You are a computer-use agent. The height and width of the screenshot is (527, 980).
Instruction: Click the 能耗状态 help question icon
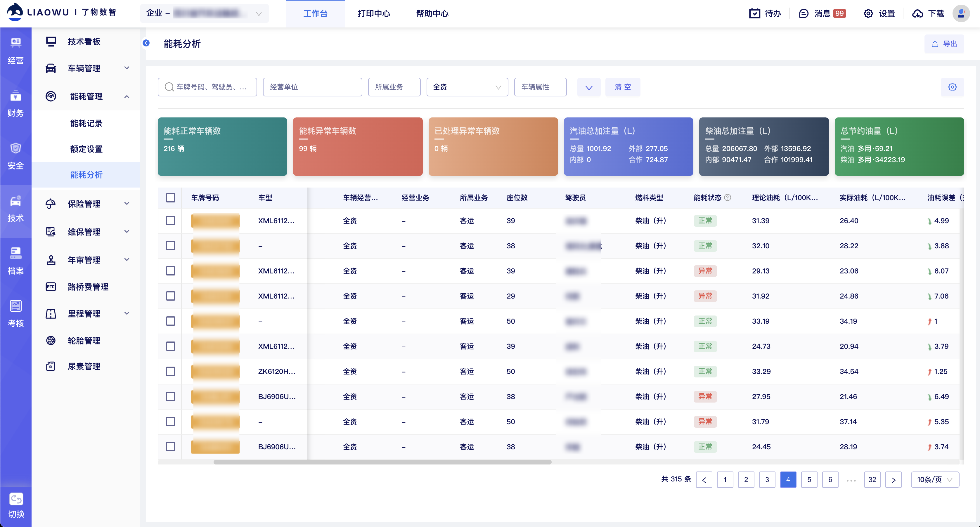click(x=727, y=198)
